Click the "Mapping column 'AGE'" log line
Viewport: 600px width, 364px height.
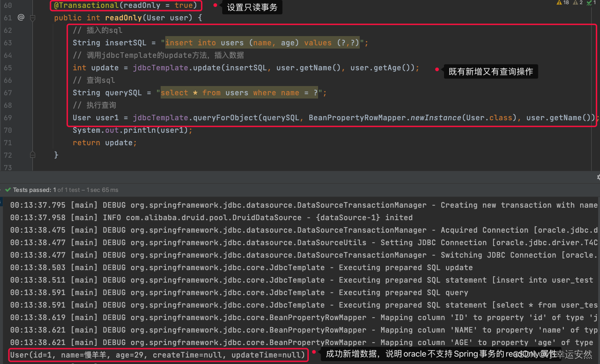pyautogui.click(x=301, y=342)
